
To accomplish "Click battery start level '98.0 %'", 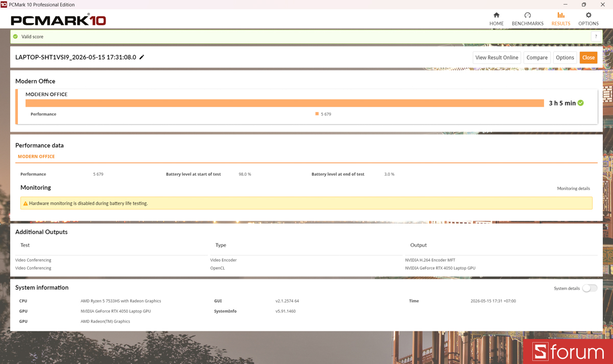I will tap(245, 174).
